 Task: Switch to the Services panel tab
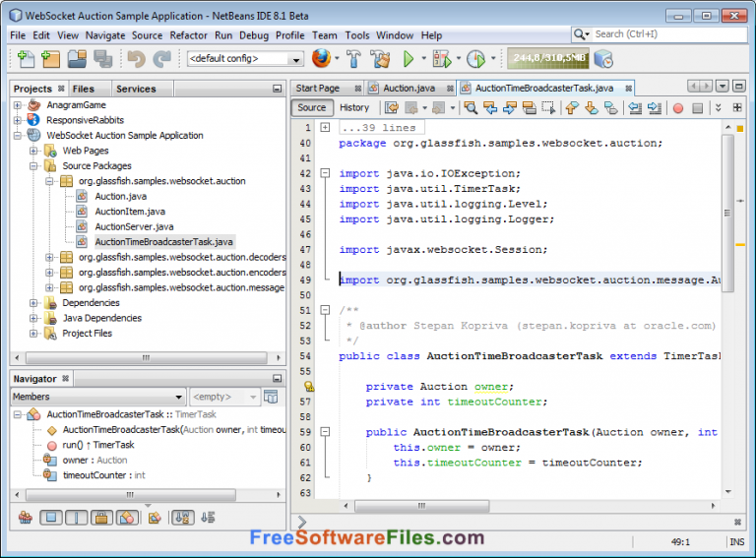pyautogui.click(x=136, y=90)
